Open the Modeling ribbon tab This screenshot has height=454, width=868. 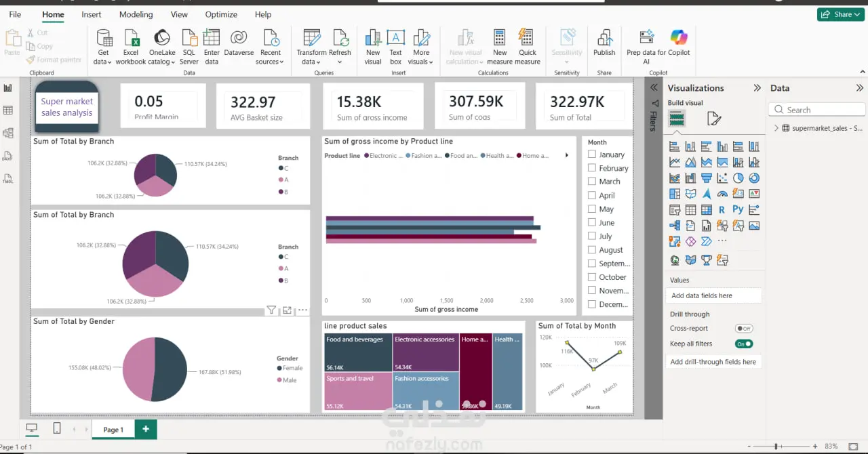136,14
